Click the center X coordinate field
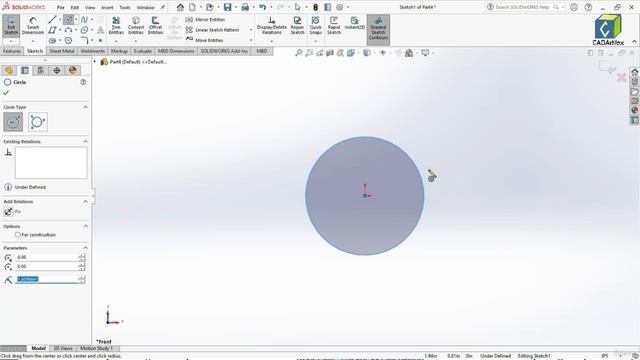Viewport: 640px width, 360px height. click(x=47, y=257)
